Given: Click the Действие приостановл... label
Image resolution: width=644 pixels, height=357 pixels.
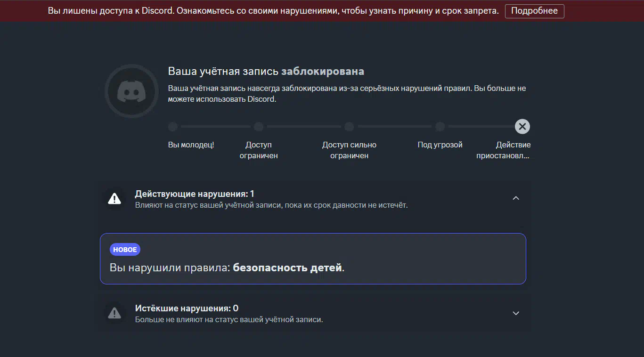Looking at the screenshot, I should tap(503, 150).
